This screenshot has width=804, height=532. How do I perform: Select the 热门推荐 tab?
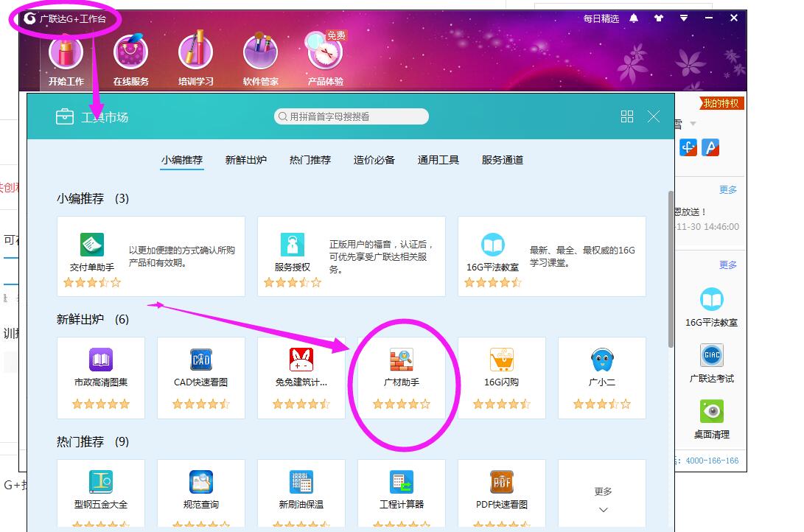pyautogui.click(x=310, y=160)
